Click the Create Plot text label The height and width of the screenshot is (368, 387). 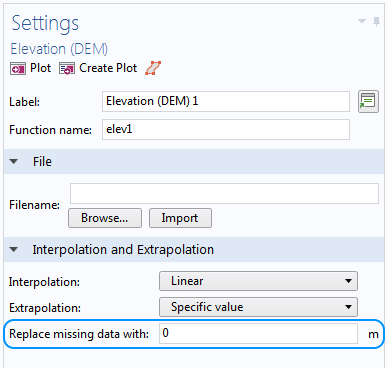click(108, 68)
